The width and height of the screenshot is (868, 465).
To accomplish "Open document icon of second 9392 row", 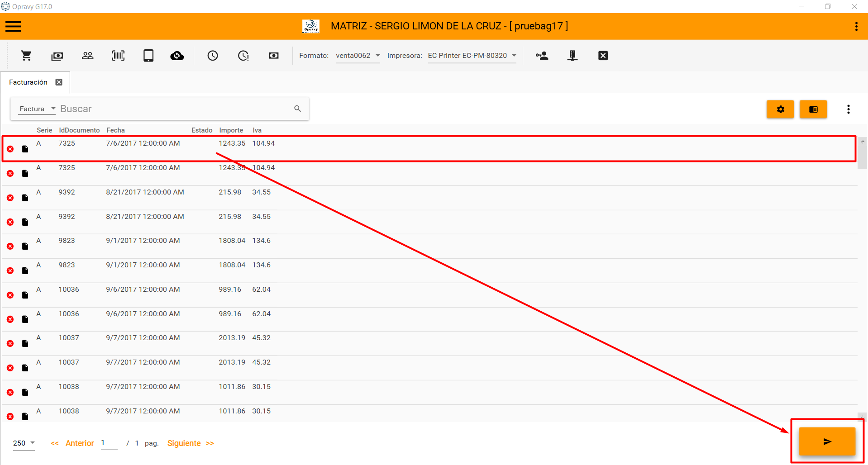I will click(25, 222).
